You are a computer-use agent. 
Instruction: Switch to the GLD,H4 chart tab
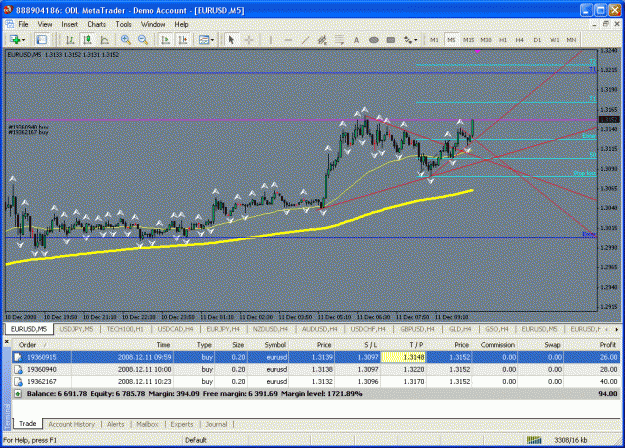pyautogui.click(x=460, y=329)
